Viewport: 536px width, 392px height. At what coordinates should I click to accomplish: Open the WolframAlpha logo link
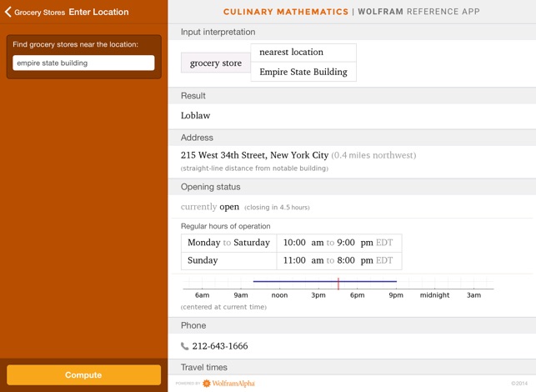pos(228,384)
